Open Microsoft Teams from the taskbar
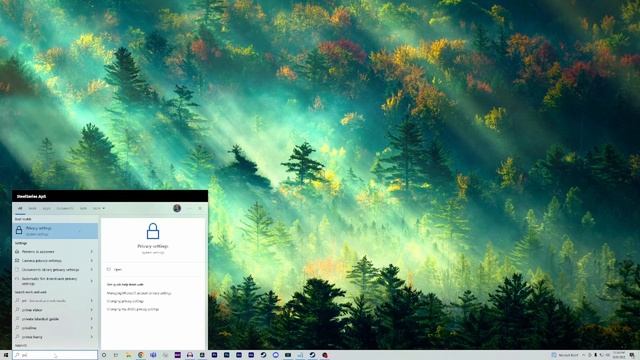The width and height of the screenshot is (640, 360). click(x=153, y=355)
